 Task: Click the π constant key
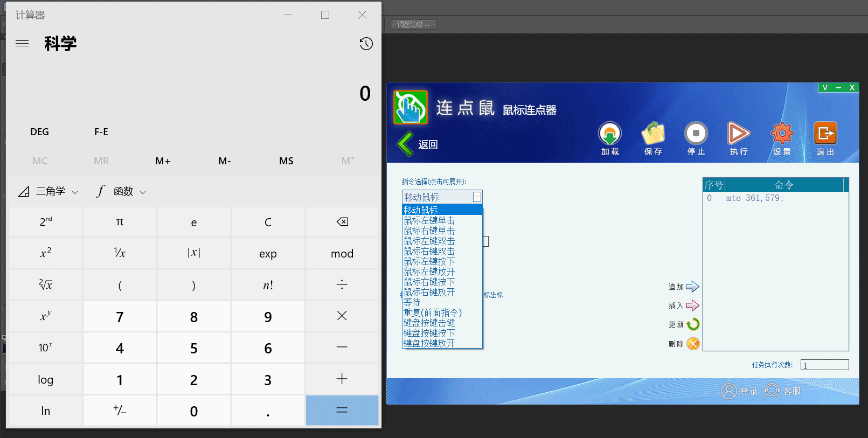[120, 222]
